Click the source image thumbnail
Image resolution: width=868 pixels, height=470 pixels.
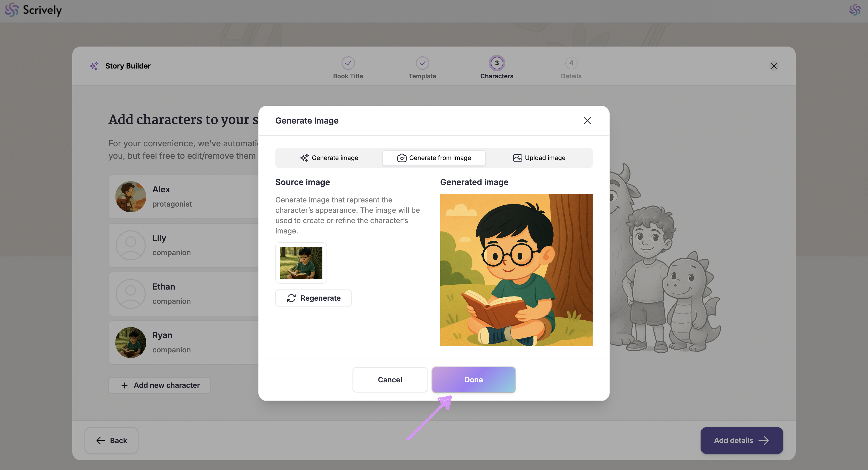(x=301, y=263)
